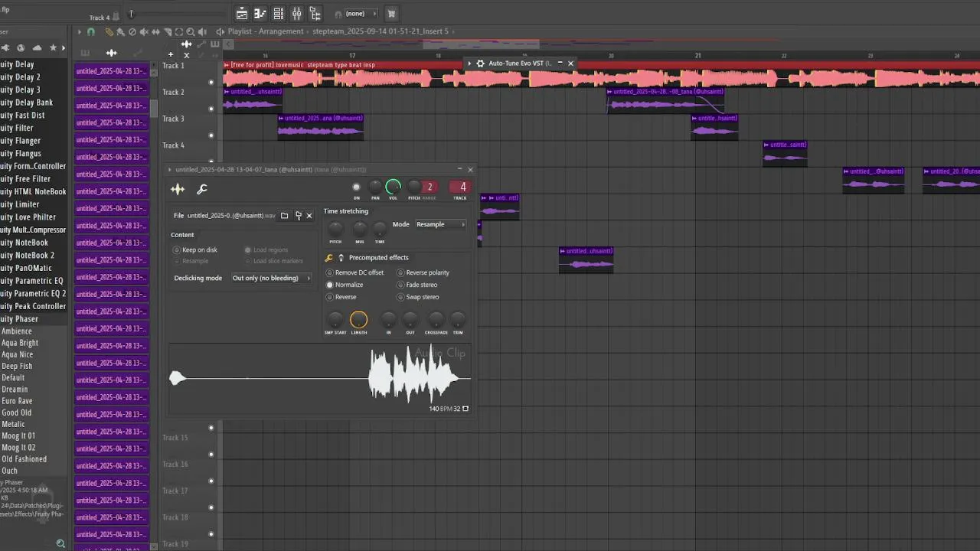The image size is (980, 551).
Task: Open the Declicking mode dropdown
Action: [x=272, y=278]
